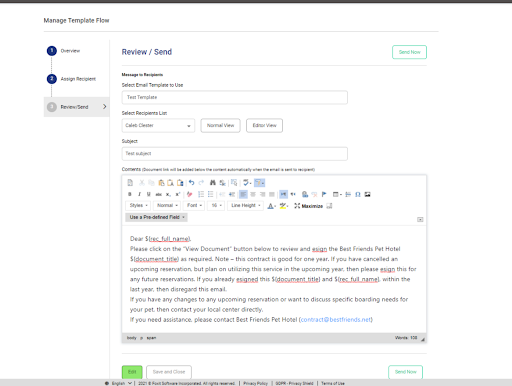Click the Copy icon in editor toolbar

click(151, 183)
